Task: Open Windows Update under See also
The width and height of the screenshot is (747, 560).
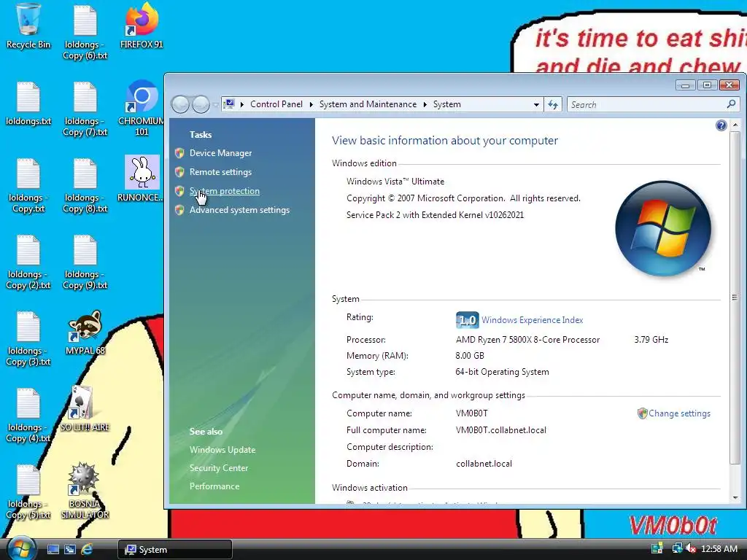Action: [x=222, y=449]
